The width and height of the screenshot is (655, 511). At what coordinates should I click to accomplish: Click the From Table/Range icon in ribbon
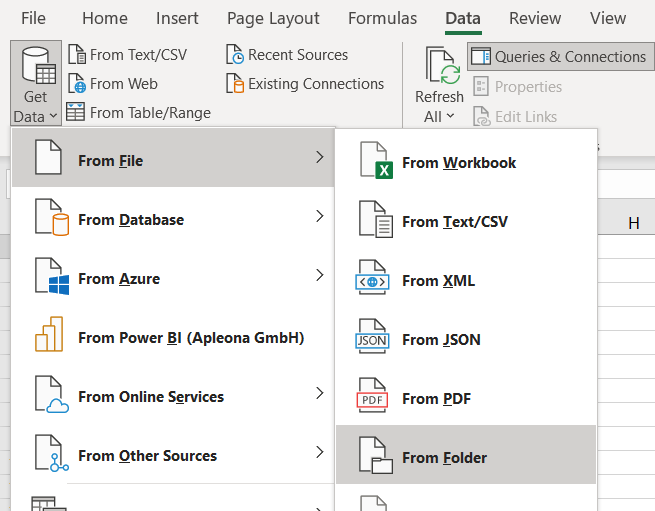point(76,112)
